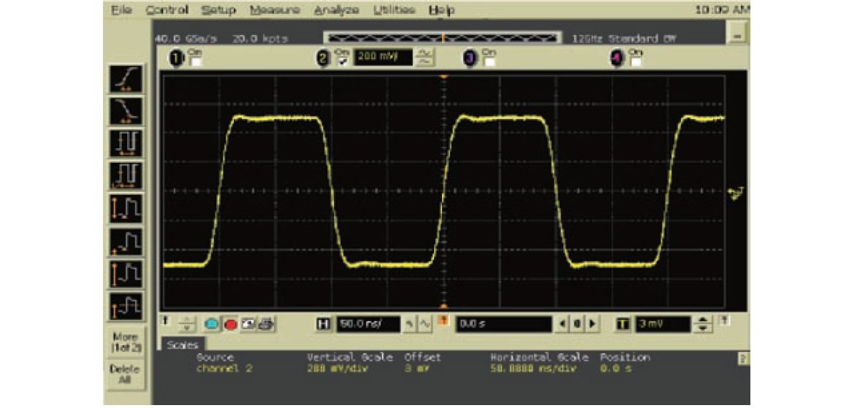
Task: Click the small help button right of the Scales panel
Action: 743,360
